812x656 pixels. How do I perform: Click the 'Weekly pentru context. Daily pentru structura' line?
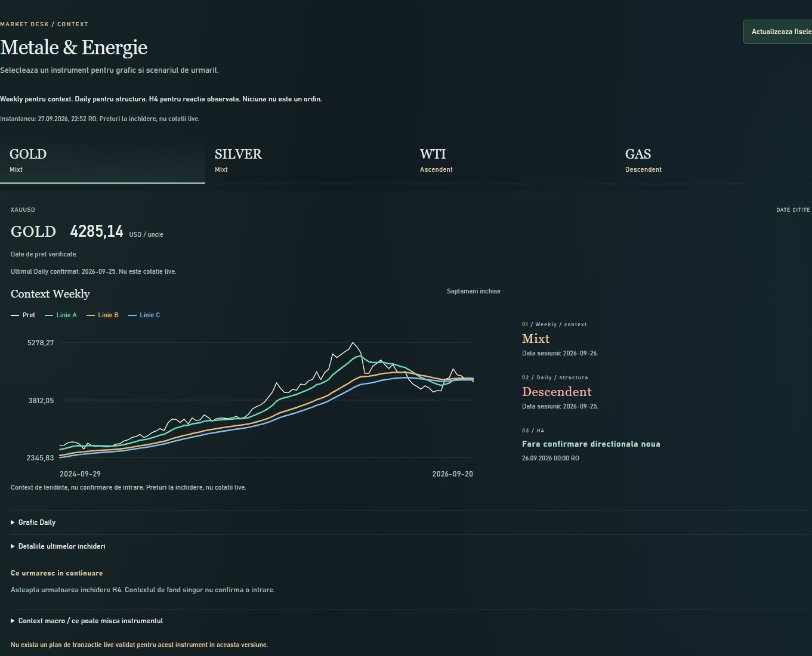click(x=161, y=100)
